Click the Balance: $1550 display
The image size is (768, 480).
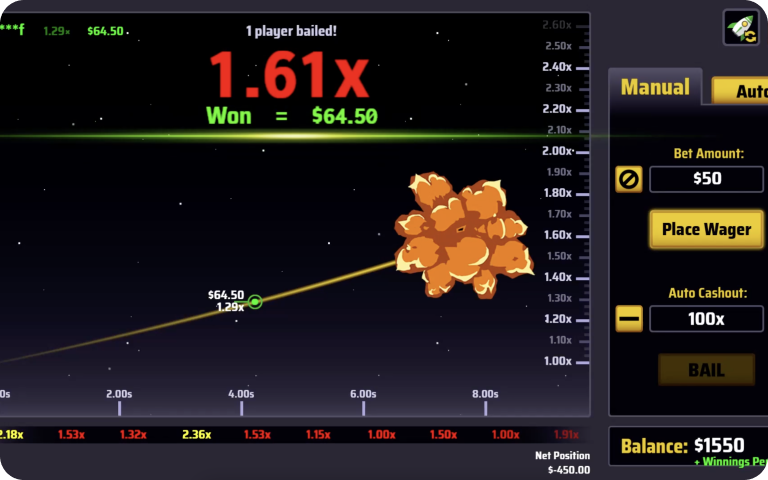[x=682, y=446]
